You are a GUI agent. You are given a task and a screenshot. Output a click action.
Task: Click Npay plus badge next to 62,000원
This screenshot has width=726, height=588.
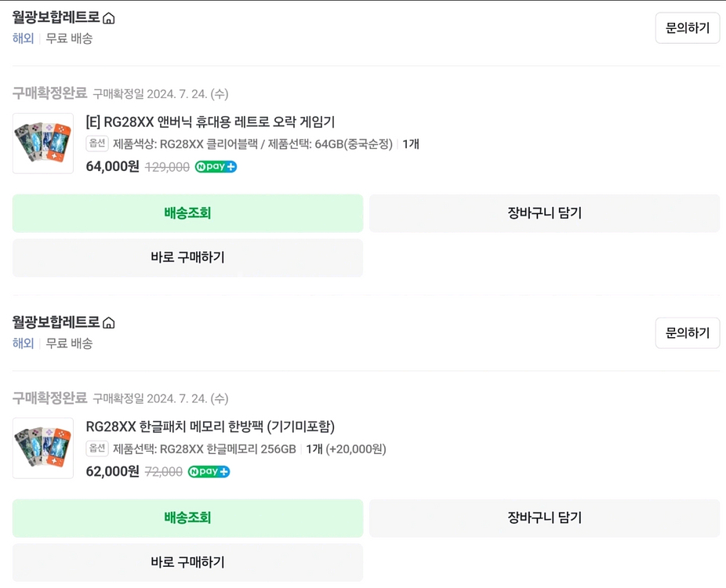point(209,472)
